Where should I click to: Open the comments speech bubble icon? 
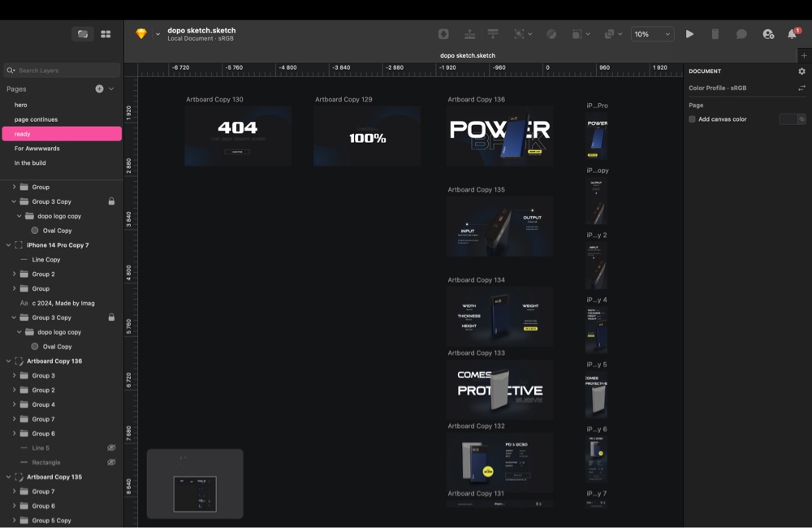pos(741,34)
